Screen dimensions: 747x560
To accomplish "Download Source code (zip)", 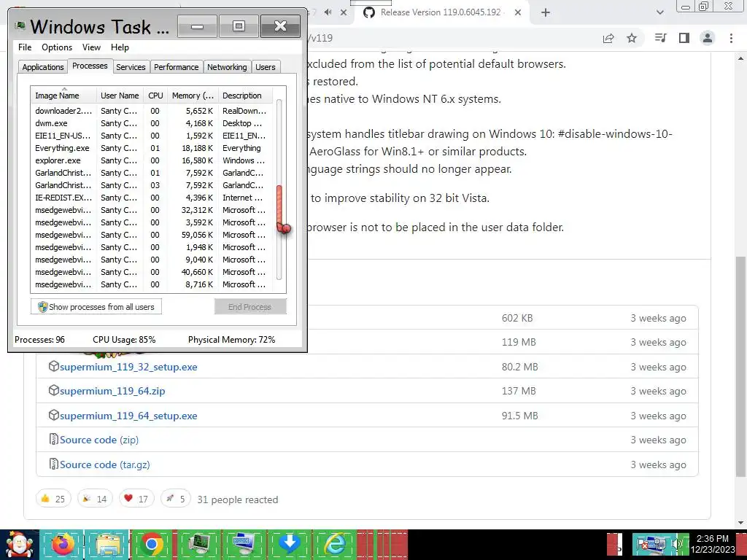I will [99, 440].
